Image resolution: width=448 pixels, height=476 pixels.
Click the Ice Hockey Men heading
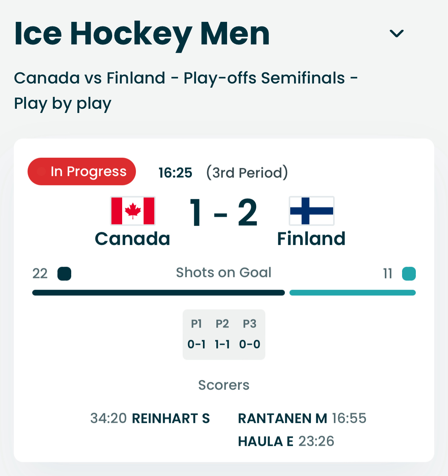click(x=142, y=34)
